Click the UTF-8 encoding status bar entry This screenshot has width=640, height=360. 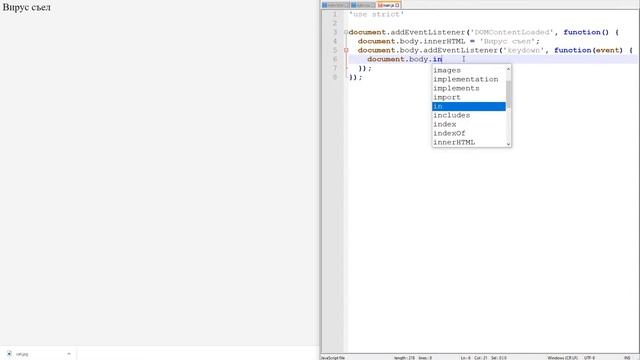(589, 358)
